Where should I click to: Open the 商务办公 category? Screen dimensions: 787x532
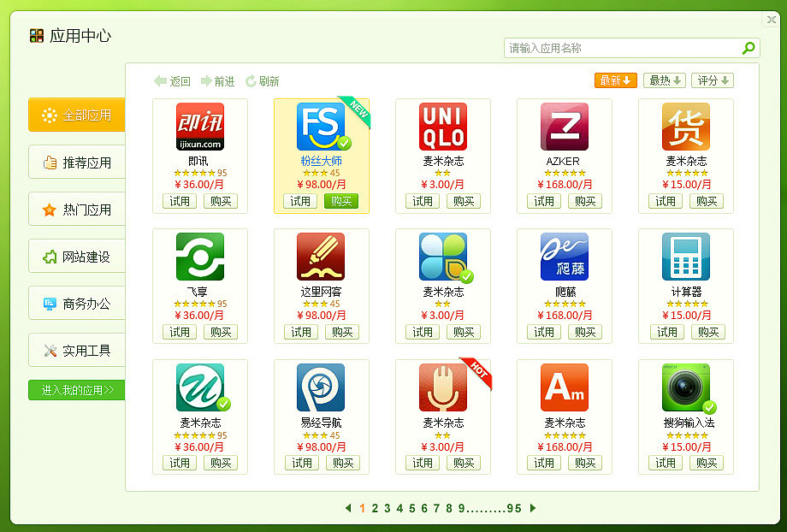pos(77,303)
